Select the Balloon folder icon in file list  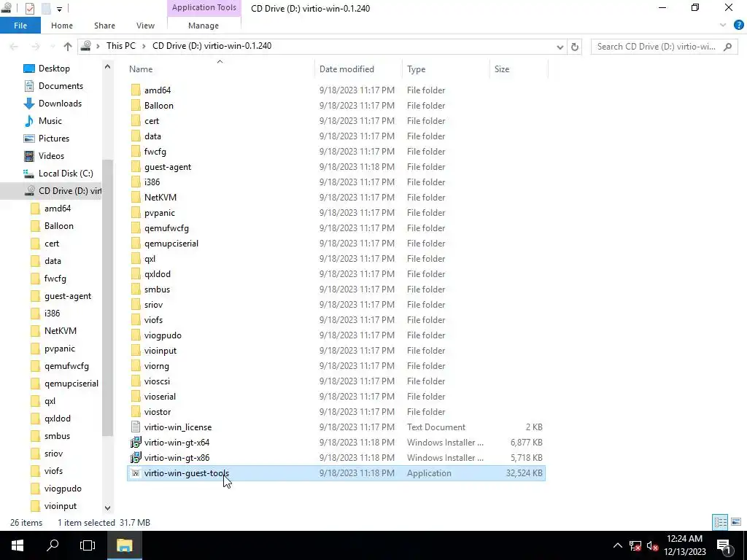(136, 105)
